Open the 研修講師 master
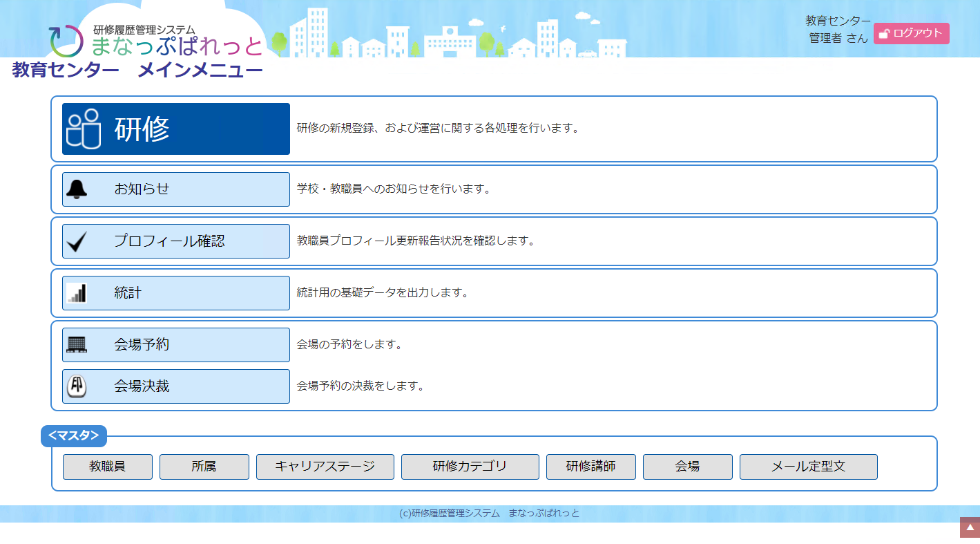This screenshot has width=980, height=544. coord(591,467)
